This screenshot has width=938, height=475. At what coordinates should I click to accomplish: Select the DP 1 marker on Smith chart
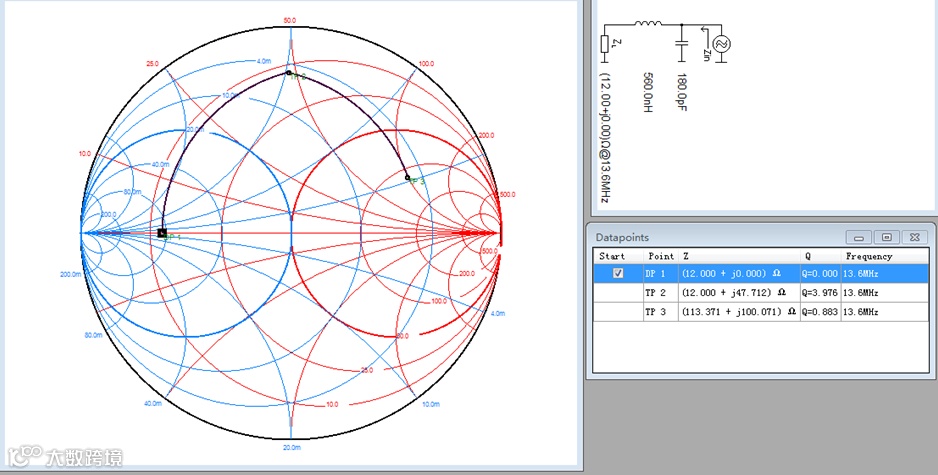coord(162,233)
